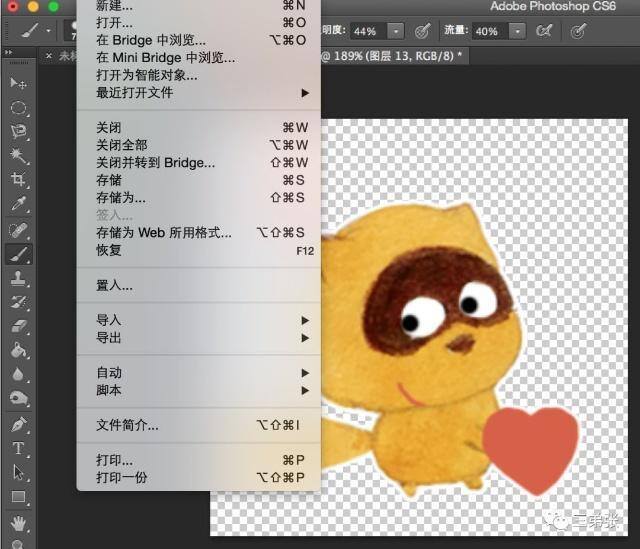The height and width of the screenshot is (549, 640).
Task: Switch to the 189% 图层 13 document tab
Action: click(394, 56)
